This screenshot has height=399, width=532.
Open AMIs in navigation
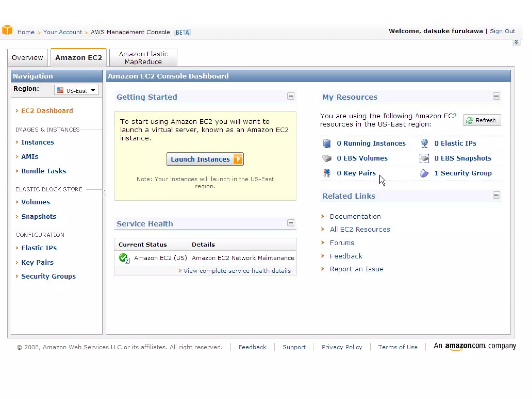pos(30,157)
